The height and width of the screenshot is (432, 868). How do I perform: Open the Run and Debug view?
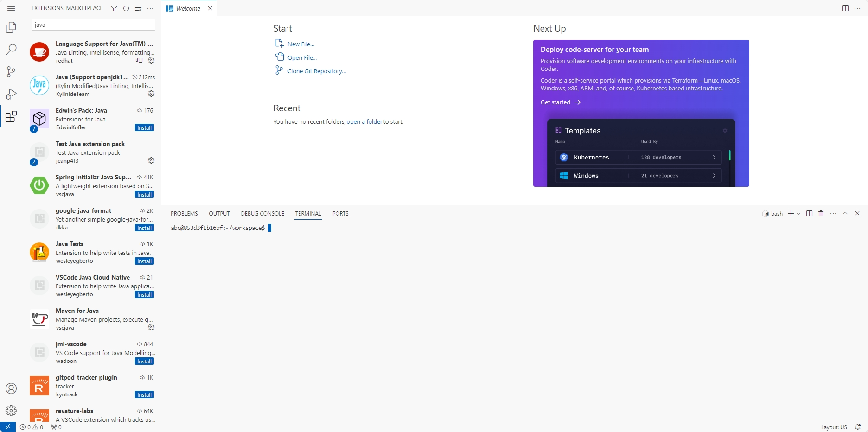point(11,94)
